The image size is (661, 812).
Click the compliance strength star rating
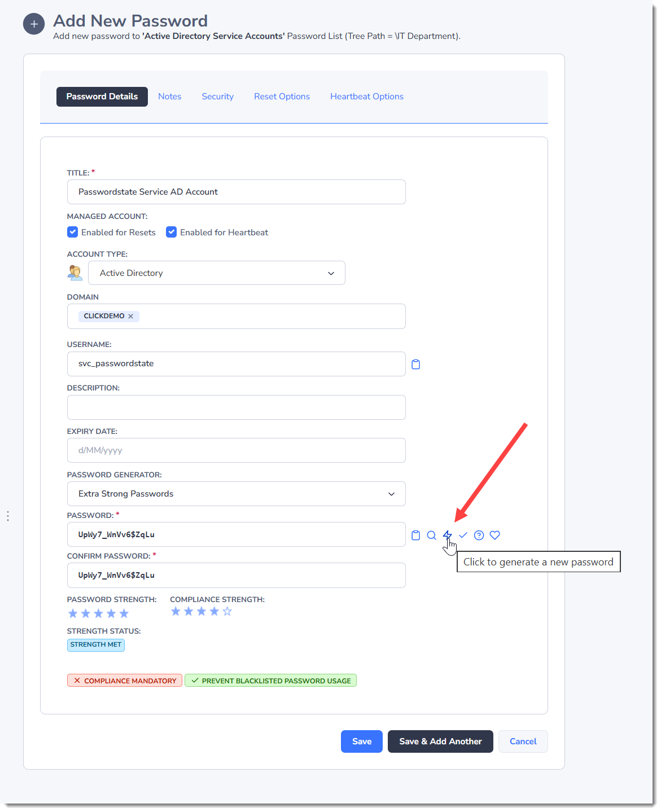(202, 611)
